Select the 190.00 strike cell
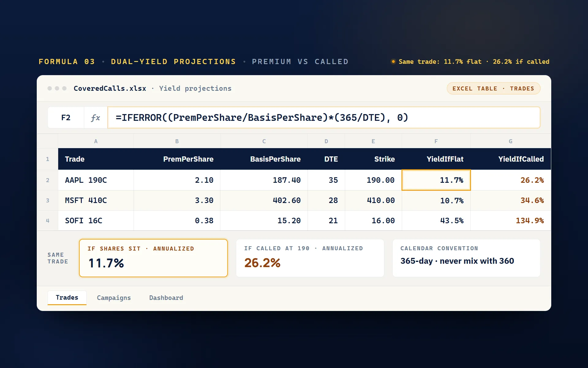Image resolution: width=588 pixels, height=368 pixels. pyautogui.click(x=373, y=180)
